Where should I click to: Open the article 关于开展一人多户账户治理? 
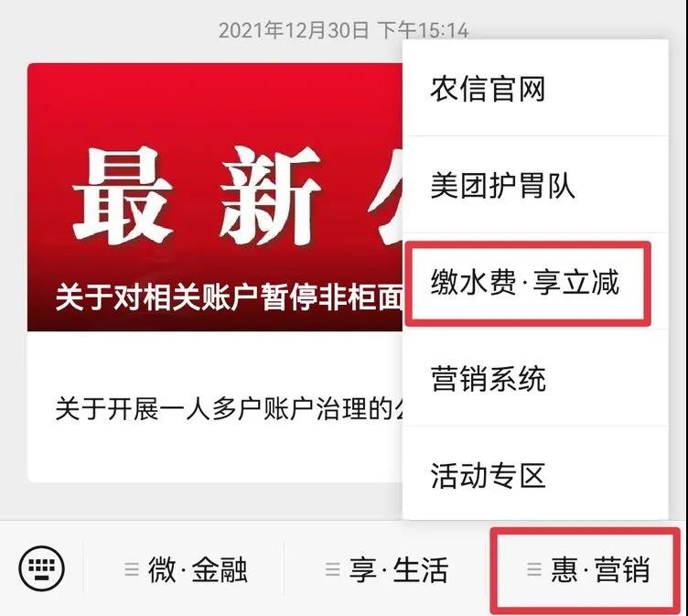(x=229, y=408)
